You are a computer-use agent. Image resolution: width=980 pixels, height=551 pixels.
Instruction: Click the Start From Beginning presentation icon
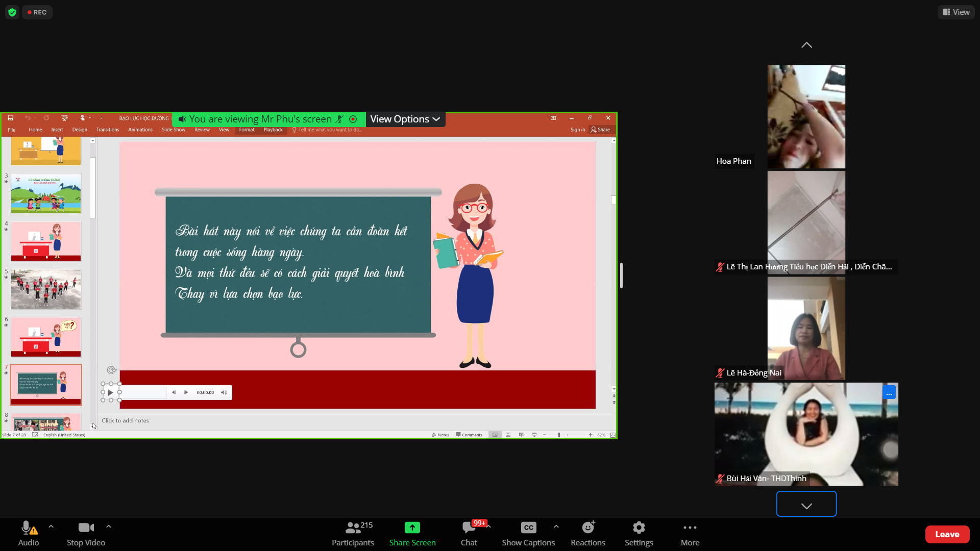[x=64, y=118]
